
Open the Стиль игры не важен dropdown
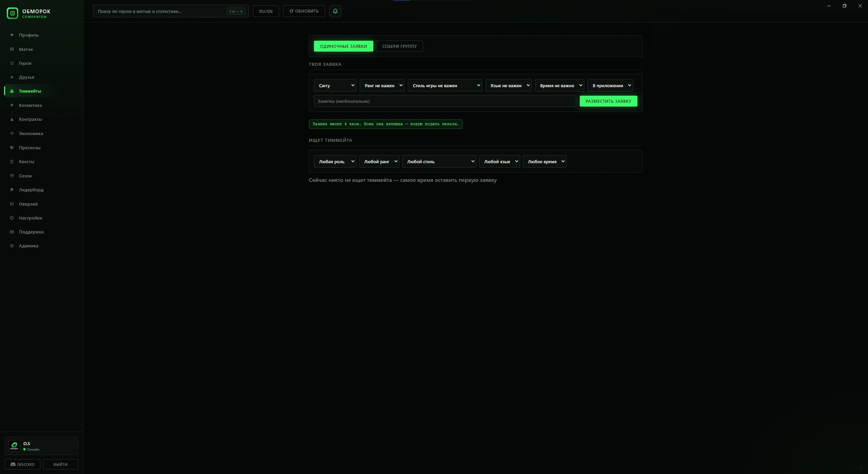pyautogui.click(x=445, y=86)
